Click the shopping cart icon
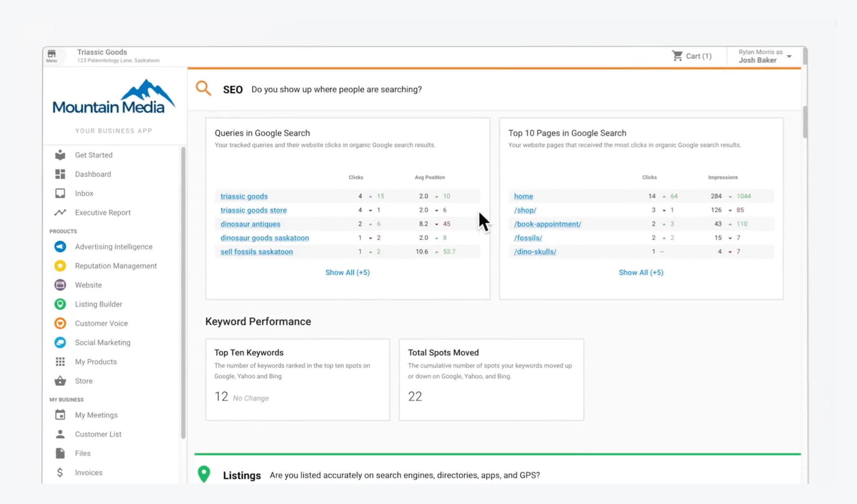Screen dimensions: 857x504 677,56
